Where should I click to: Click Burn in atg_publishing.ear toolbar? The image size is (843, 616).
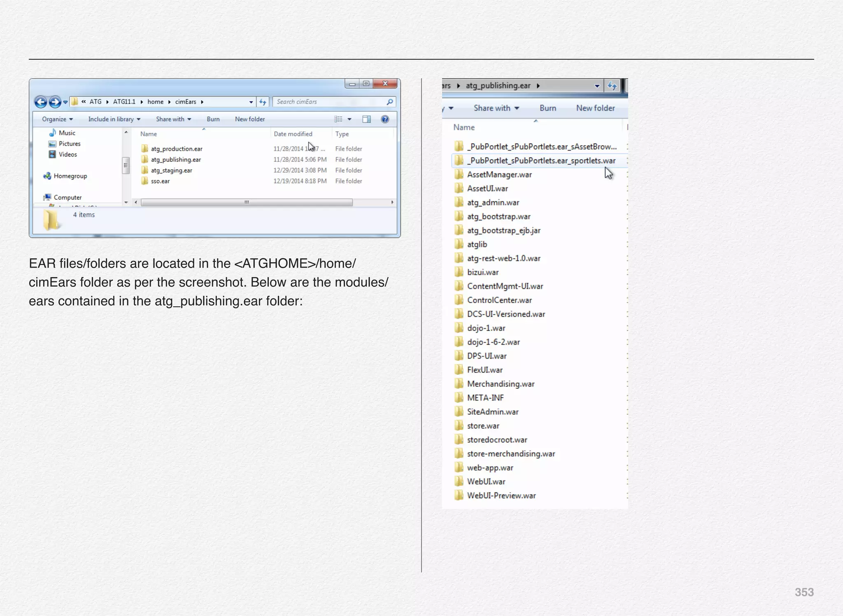[548, 108]
